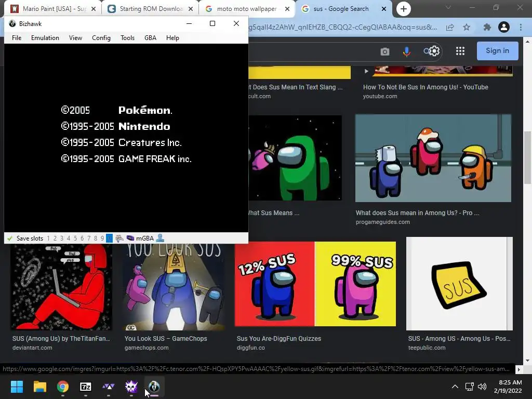Open 'What does Sus mean in Among Us?' thumbnail
This screenshot has width=532, height=399.
(x=433, y=158)
